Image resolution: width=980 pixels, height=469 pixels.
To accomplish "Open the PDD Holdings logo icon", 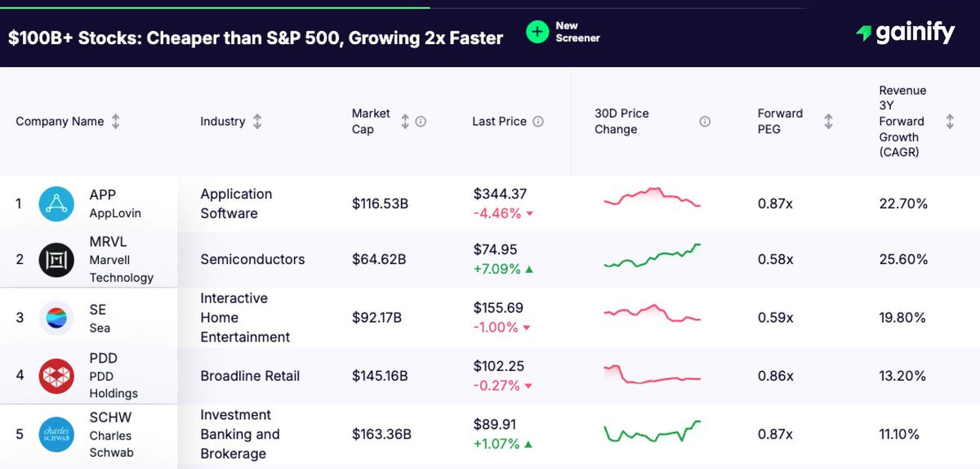I will (x=56, y=376).
